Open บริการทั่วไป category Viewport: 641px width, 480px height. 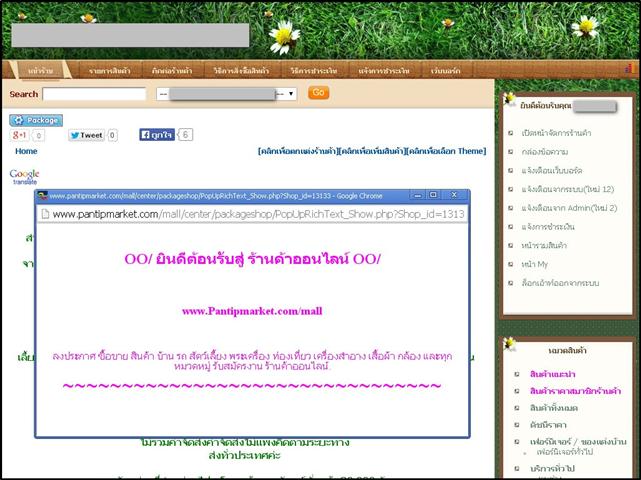point(553,468)
